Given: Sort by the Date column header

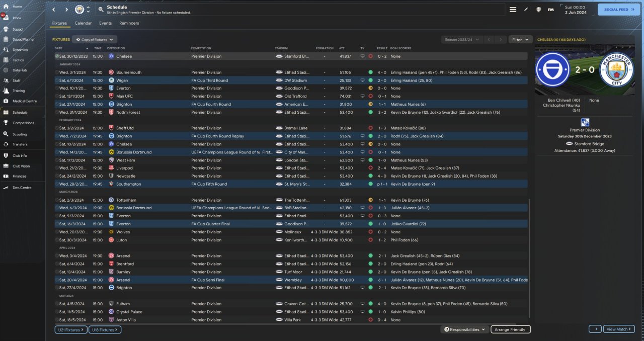Looking at the screenshot, I should click(72, 48).
